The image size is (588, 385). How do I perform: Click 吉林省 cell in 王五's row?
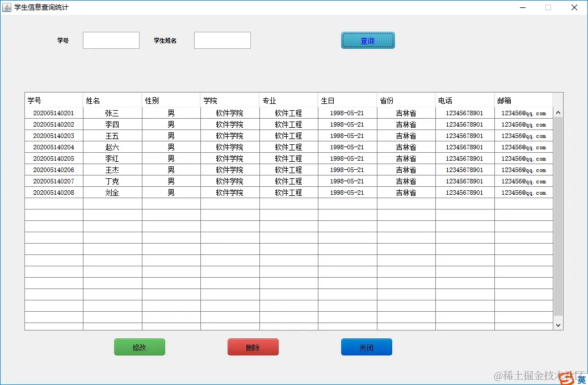[x=406, y=136]
